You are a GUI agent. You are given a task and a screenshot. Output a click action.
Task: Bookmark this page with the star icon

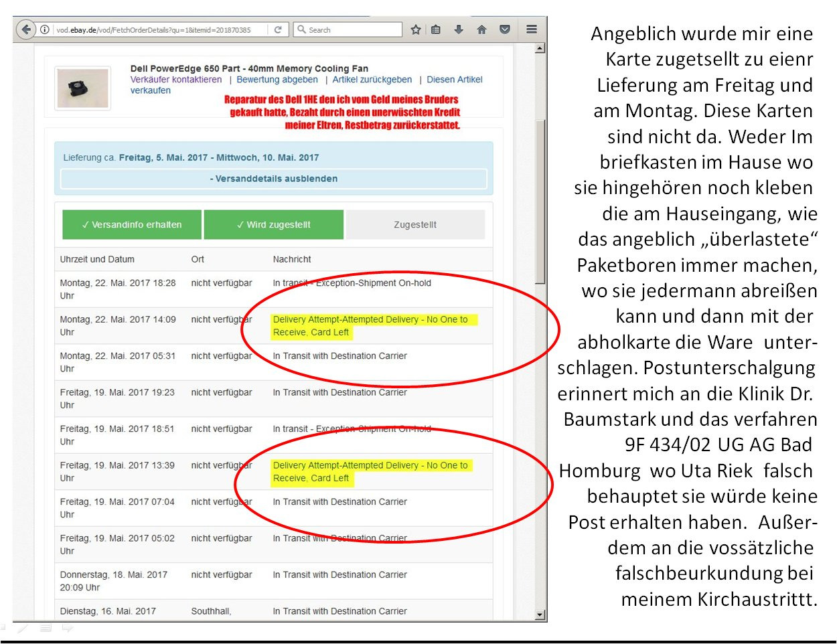[x=416, y=29]
